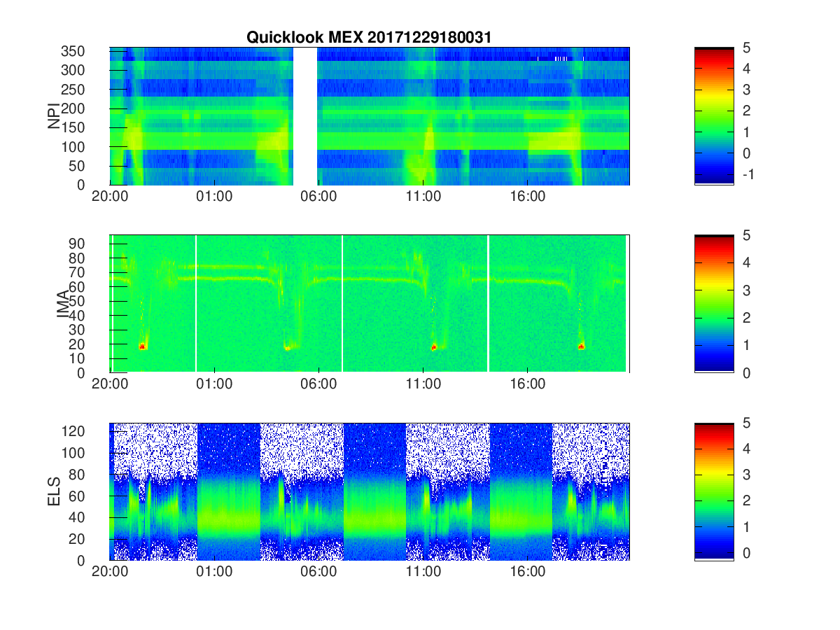Image resolution: width=840 pixels, height=630 pixels.
Task: Click 20:00 time label under NPI panel
Action: [110, 197]
